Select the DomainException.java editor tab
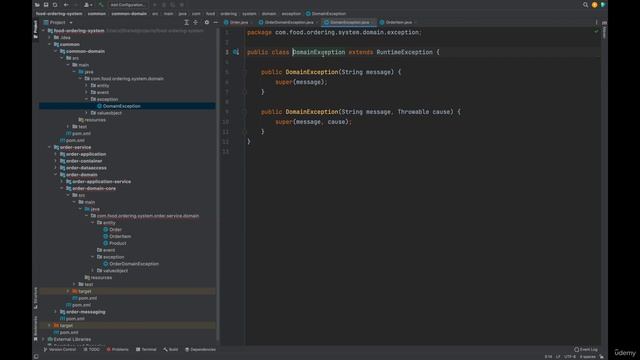The height and width of the screenshot is (360, 640). tap(349, 22)
